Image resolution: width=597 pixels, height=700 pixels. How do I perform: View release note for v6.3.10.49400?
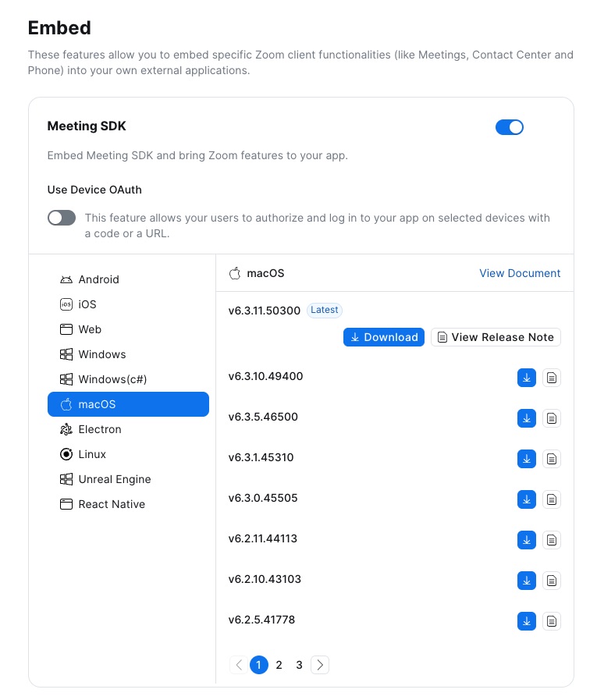(552, 378)
